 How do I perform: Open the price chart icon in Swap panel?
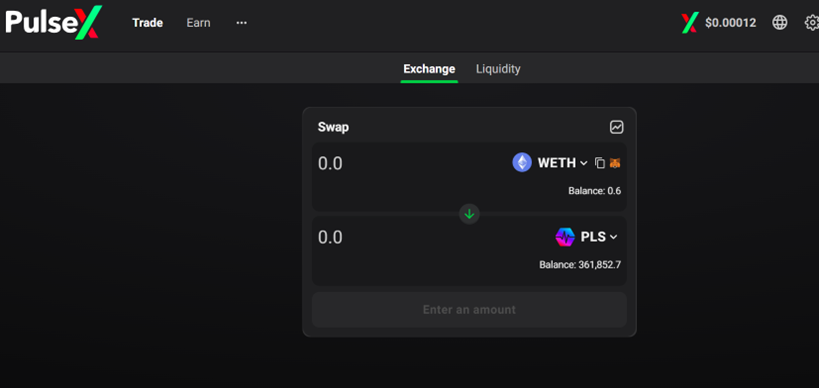[616, 127]
